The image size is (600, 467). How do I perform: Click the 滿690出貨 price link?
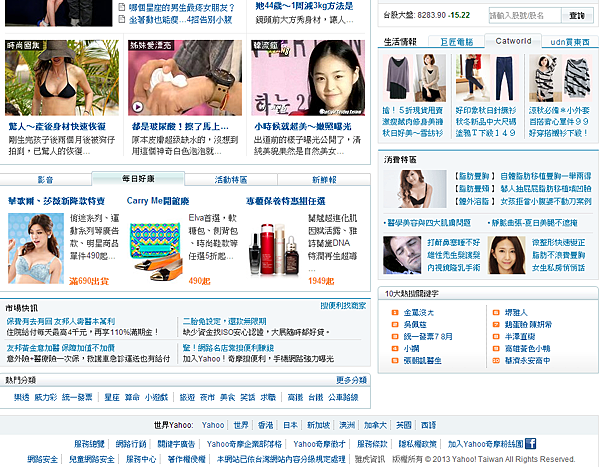89,281
